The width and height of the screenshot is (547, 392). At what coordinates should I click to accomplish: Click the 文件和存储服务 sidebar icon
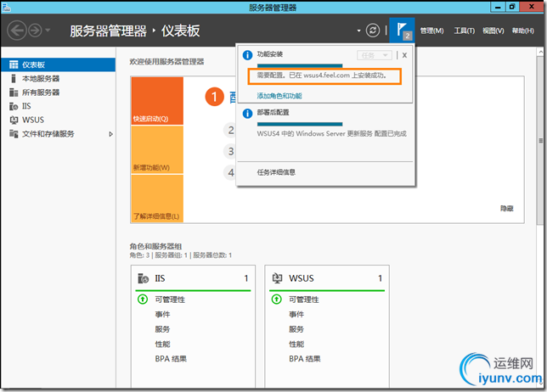coord(14,134)
